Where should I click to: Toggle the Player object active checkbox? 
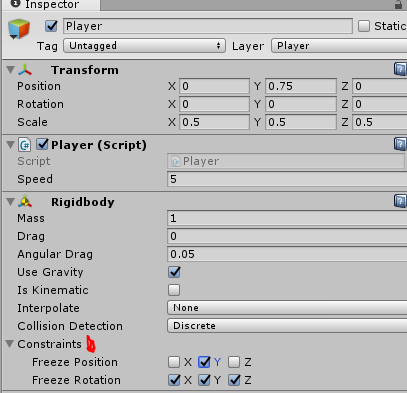point(51,26)
